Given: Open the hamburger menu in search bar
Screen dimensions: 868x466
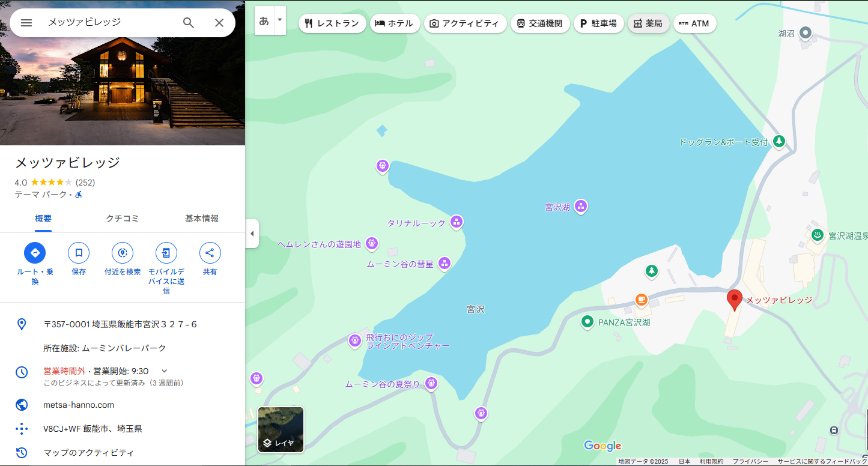Looking at the screenshot, I should (26, 23).
